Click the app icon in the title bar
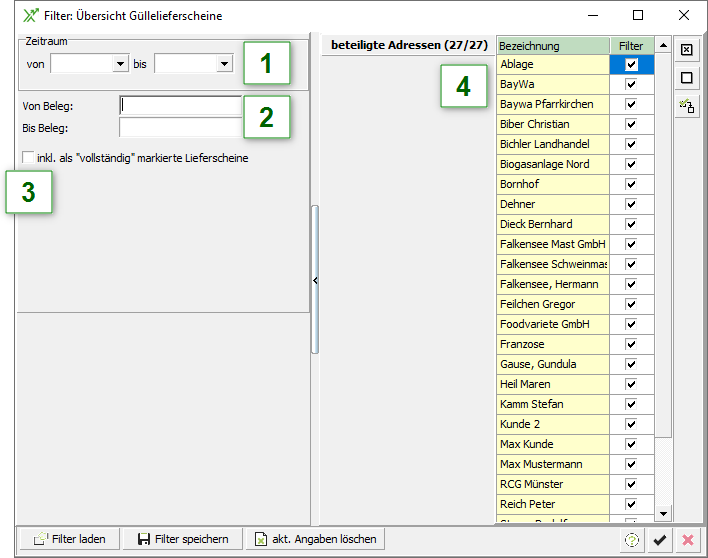This screenshot has width=708, height=558. (x=29, y=16)
